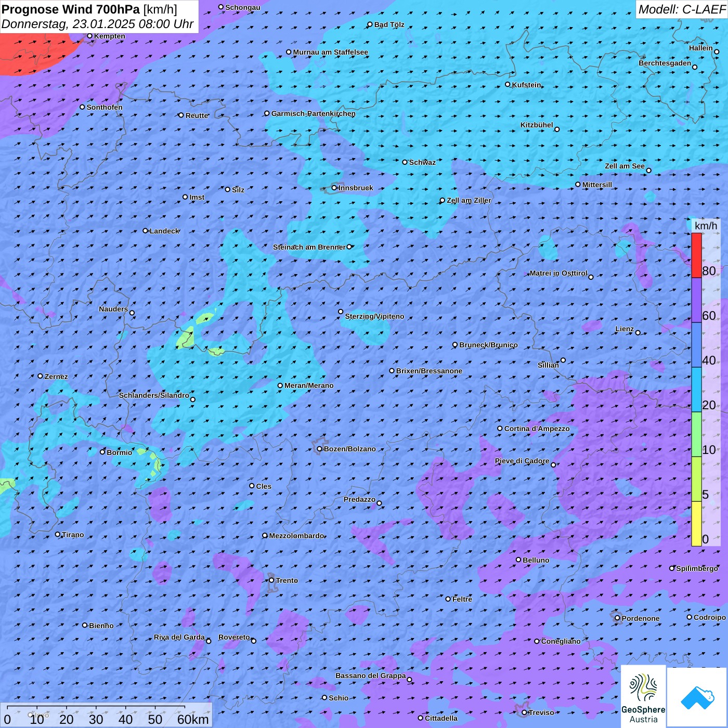Click the 'Pieve di Cadore' label
This screenshot has width=728, height=728.
(x=522, y=461)
